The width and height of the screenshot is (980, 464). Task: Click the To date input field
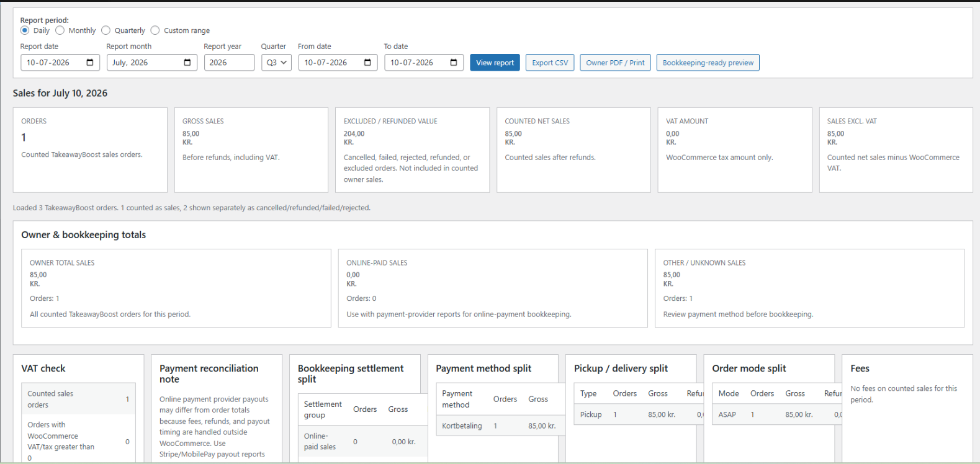pyautogui.click(x=424, y=63)
